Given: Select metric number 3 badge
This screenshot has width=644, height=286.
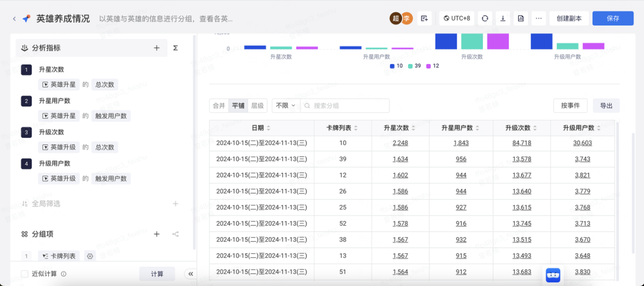Looking at the screenshot, I should pyautogui.click(x=26, y=132).
